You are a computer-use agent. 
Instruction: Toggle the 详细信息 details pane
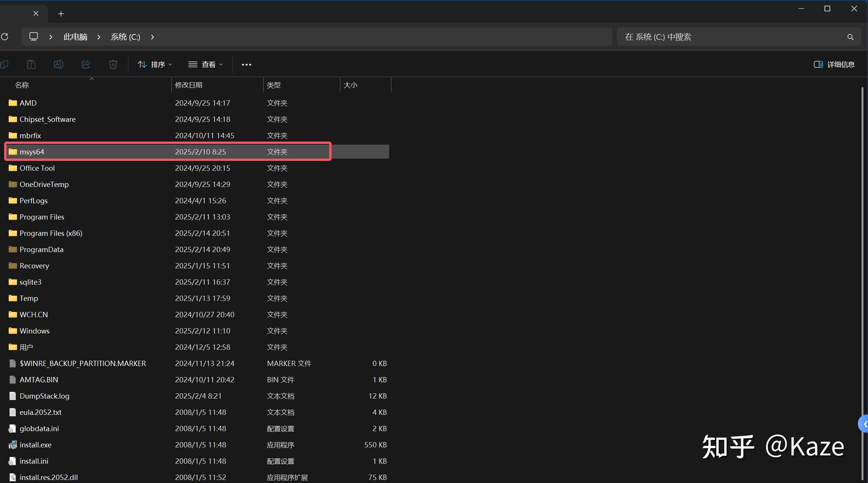click(834, 64)
